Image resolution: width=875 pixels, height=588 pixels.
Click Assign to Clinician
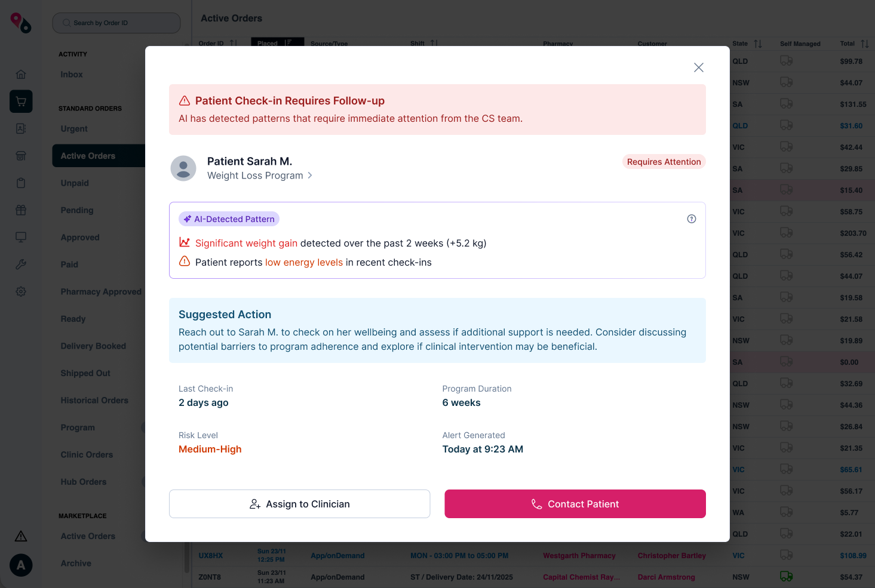pos(299,504)
